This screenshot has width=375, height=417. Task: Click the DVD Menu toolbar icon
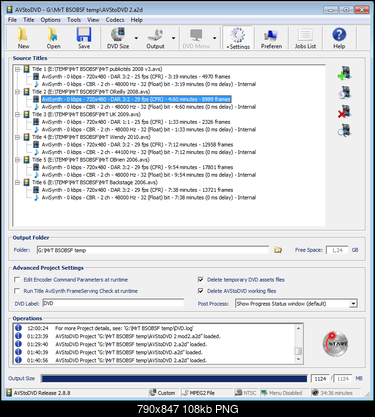[196, 35]
